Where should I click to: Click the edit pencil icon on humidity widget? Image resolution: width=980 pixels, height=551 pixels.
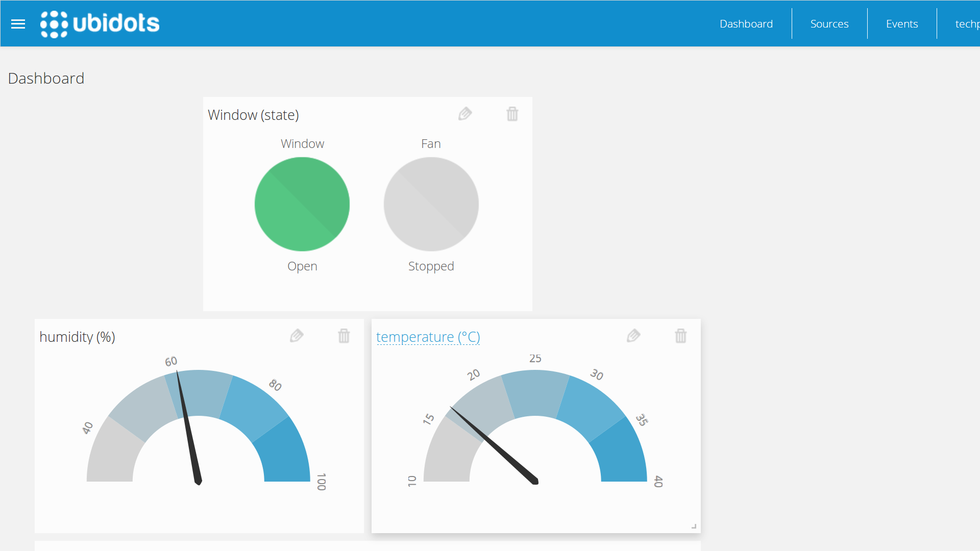[x=297, y=335]
